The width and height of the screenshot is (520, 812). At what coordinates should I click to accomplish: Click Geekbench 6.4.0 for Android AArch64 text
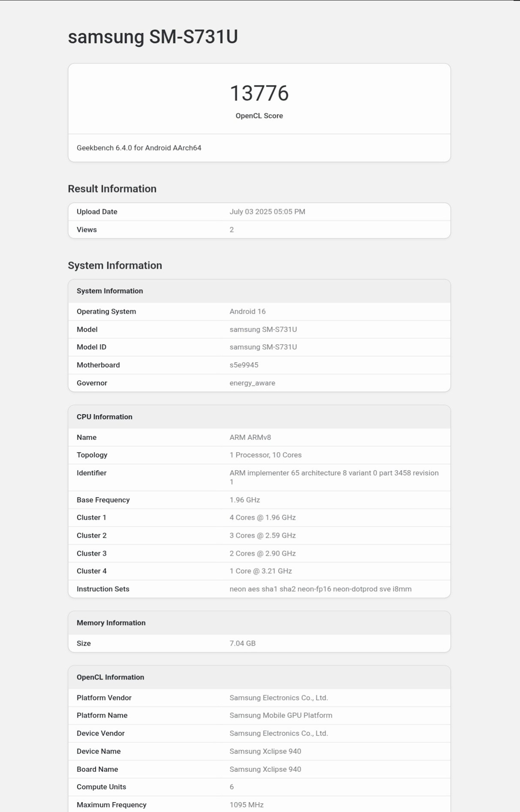139,148
